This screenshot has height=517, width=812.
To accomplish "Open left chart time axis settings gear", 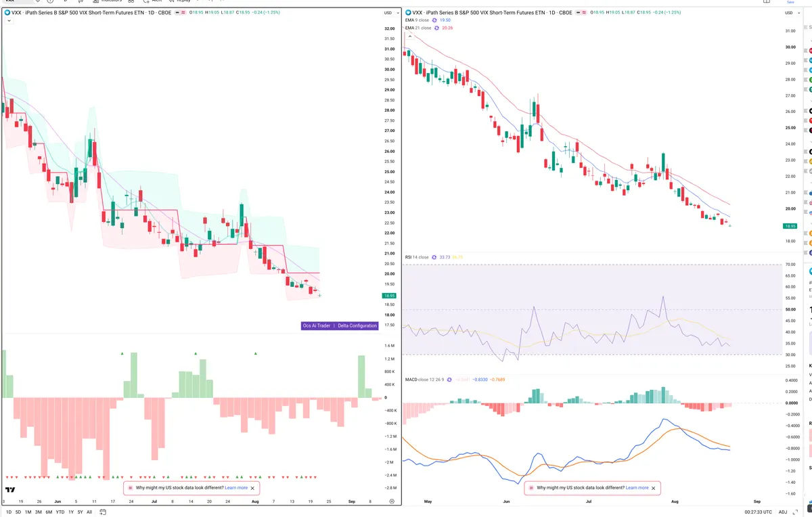I will pyautogui.click(x=392, y=501).
